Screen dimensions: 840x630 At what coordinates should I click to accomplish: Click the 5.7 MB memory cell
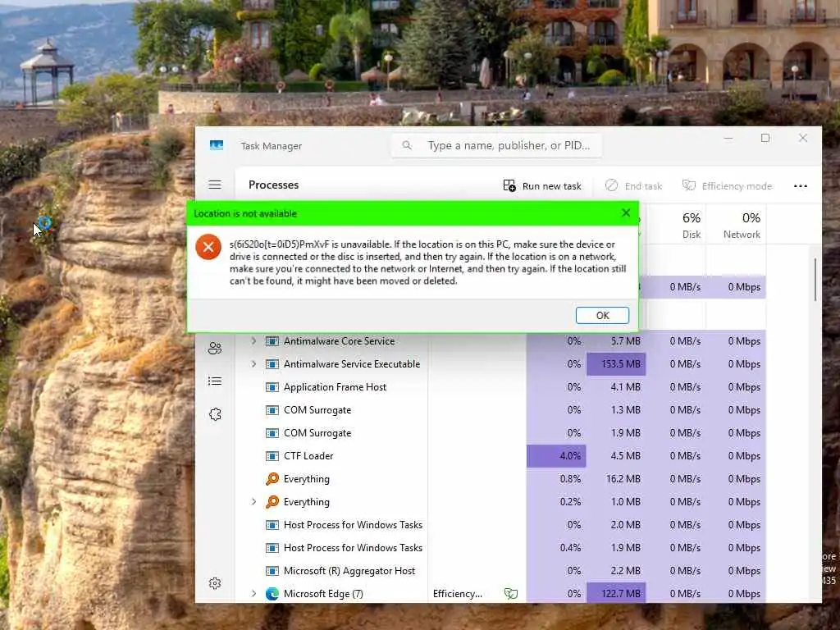pos(616,340)
